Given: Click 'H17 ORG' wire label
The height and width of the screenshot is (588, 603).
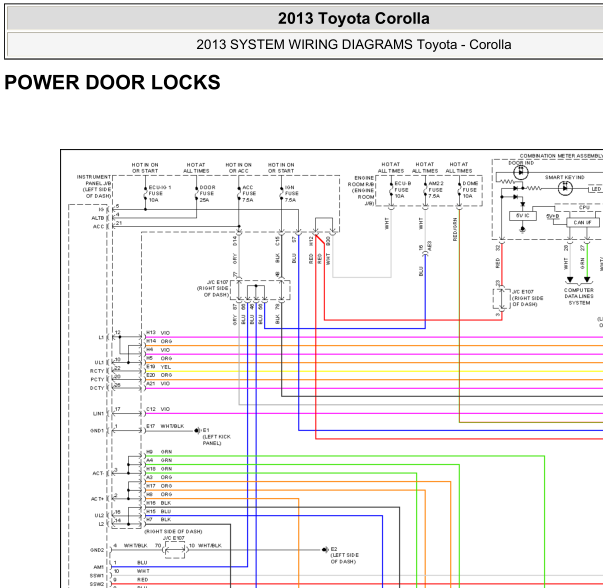Looking at the screenshot, I should point(159,486).
